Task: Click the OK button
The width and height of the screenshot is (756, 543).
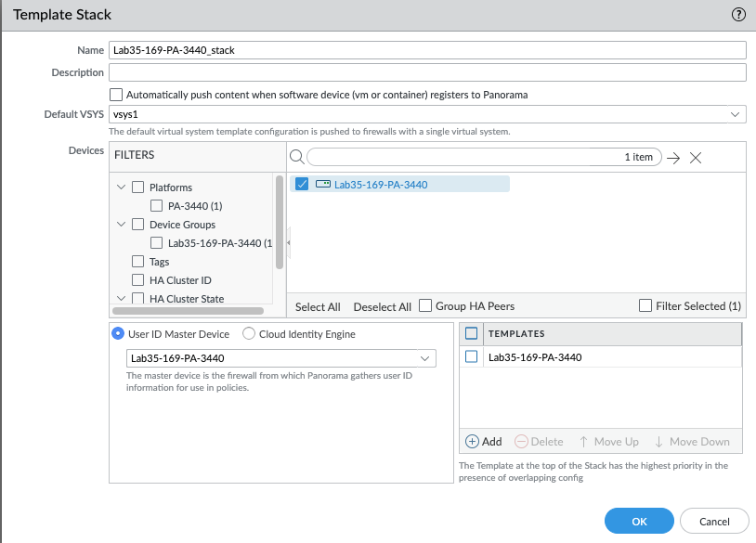Action: pyautogui.click(x=639, y=522)
